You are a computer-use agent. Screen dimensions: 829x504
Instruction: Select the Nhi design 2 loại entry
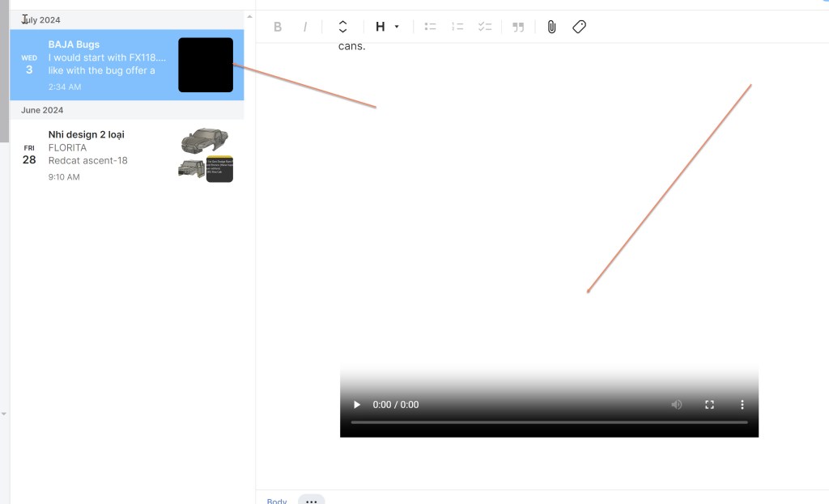coord(105,154)
